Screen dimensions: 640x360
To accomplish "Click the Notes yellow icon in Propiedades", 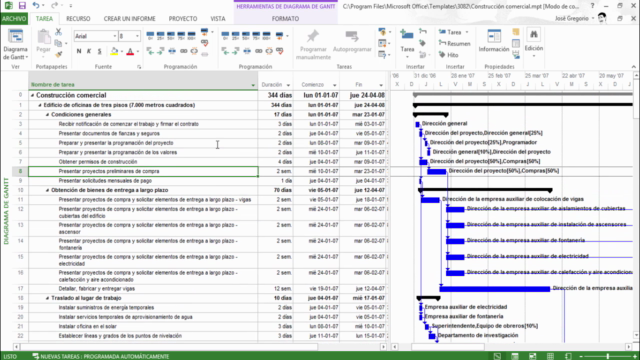I will 516,32.
